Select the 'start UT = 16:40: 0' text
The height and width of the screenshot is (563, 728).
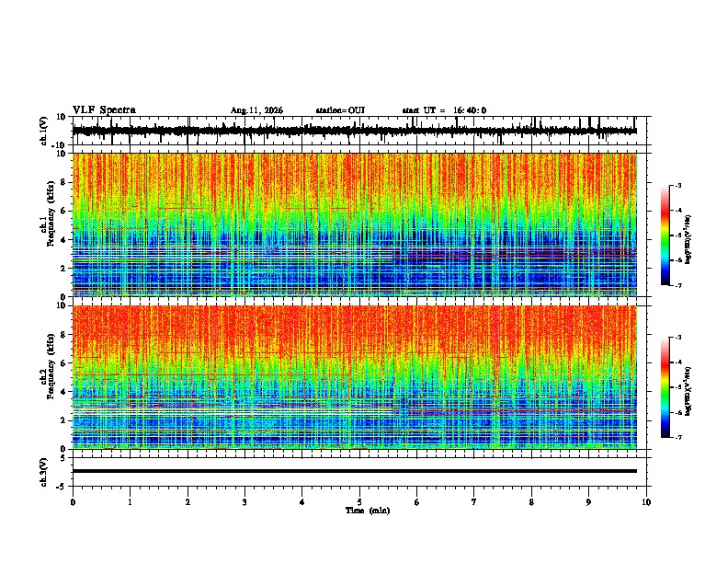pyautogui.click(x=444, y=110)
